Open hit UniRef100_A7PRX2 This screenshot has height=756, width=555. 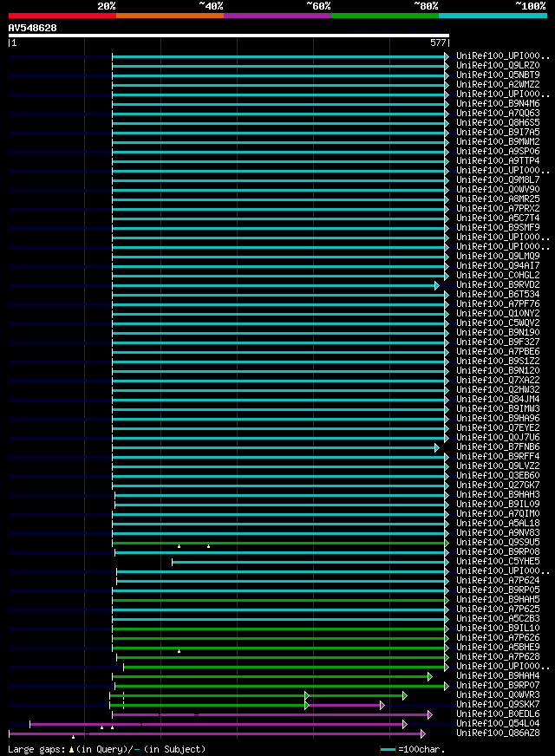pyautogui.click(x=498, y=209)
